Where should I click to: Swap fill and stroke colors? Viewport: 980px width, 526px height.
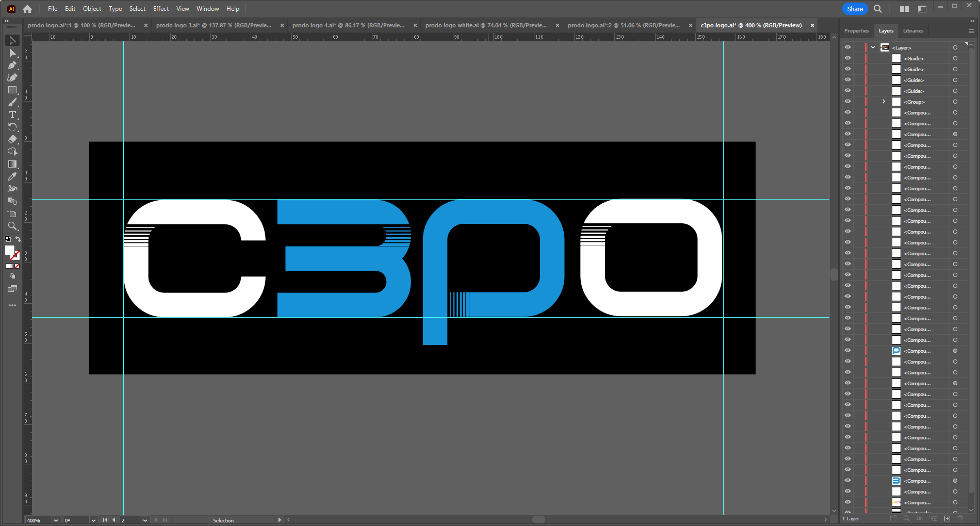click(19, 239)
